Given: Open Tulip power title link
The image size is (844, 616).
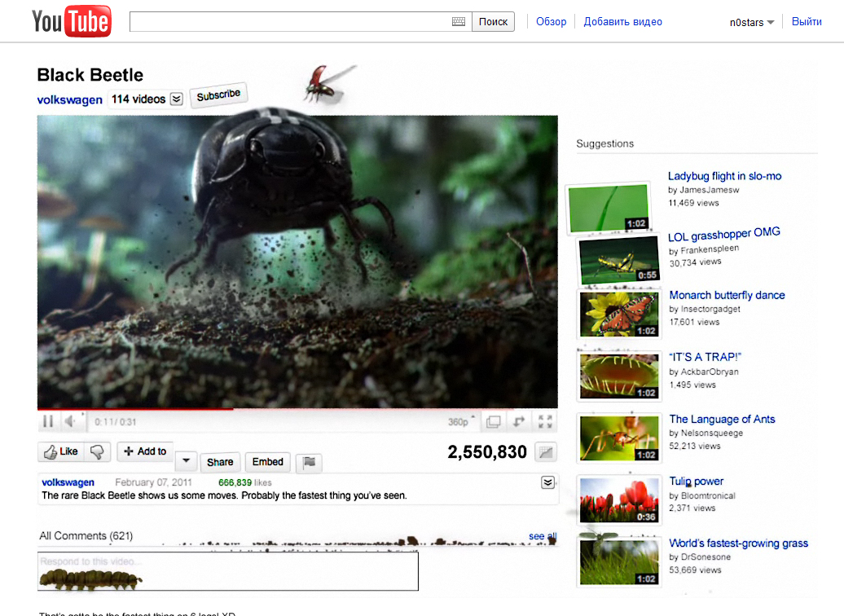Looking at the screenshot, I should point(696,482).
